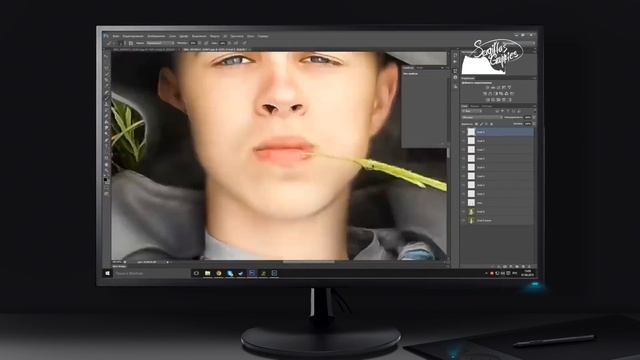Open Photoshop from the Windows taskbar
Image resolution: width=640 pixels, height=360 pixels.
[252, 273]
